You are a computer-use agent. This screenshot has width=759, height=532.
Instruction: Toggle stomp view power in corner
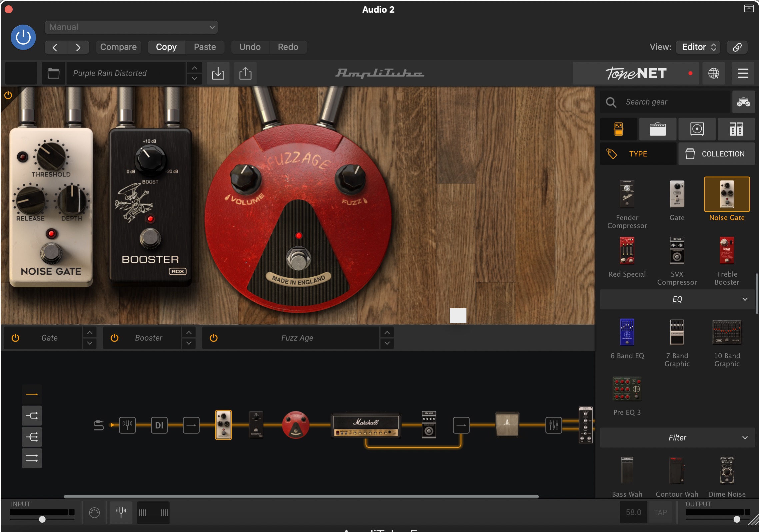point(8,96)
